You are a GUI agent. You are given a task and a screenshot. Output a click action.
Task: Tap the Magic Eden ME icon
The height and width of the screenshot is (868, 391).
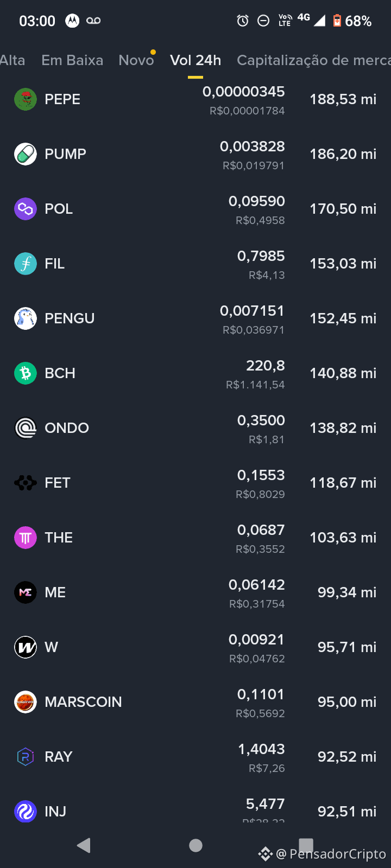tap(26, 592)
